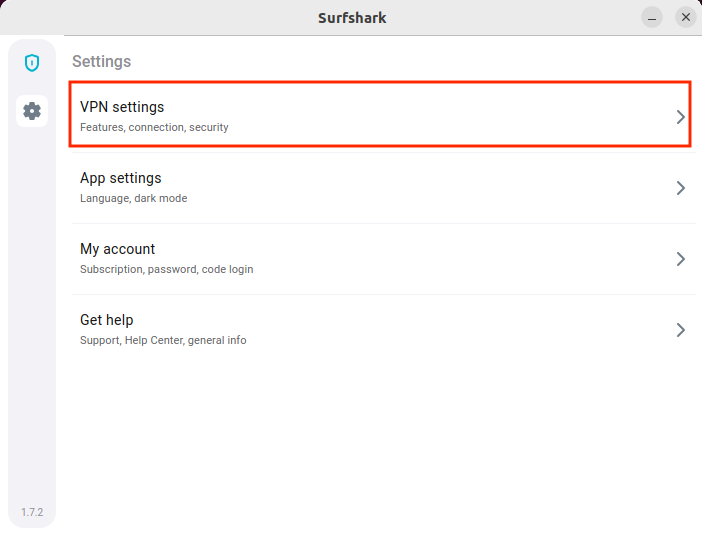Select 'Subscription, password, code login' text
Image resolution: width=702 pixels, height=535 pixels.
click(166, 270)
